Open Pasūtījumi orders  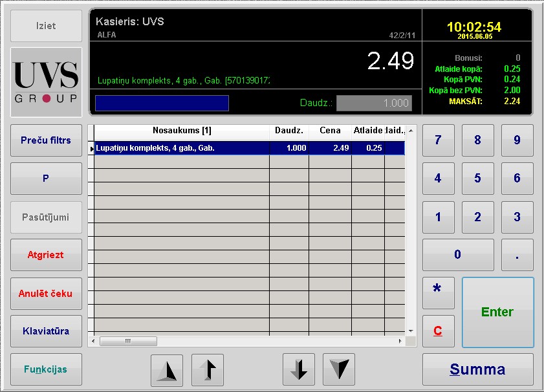tap(46, 217)
